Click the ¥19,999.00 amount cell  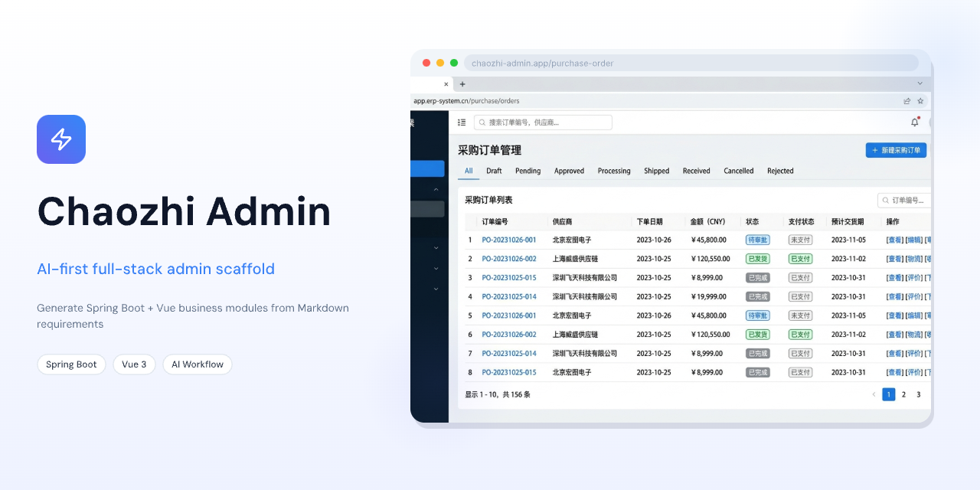tap(709, 297)
